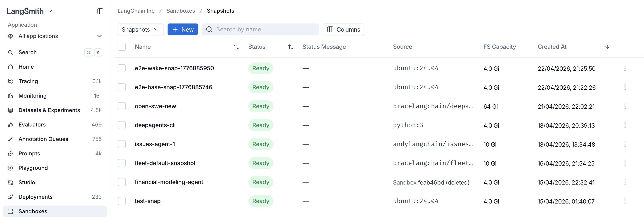Collapse the sidebar panel

pos(100,11)
